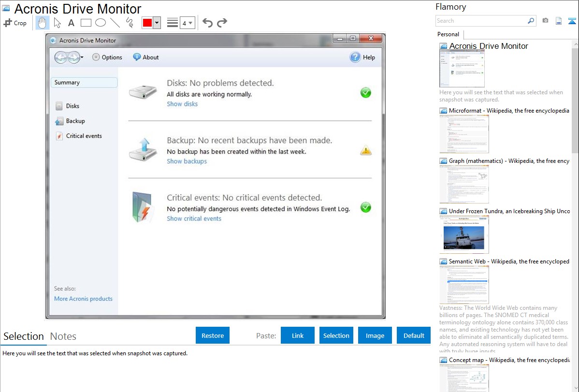Open the More Acronis products link
Viewport: 579px width, 392px height.
click(x=83, y=299)
